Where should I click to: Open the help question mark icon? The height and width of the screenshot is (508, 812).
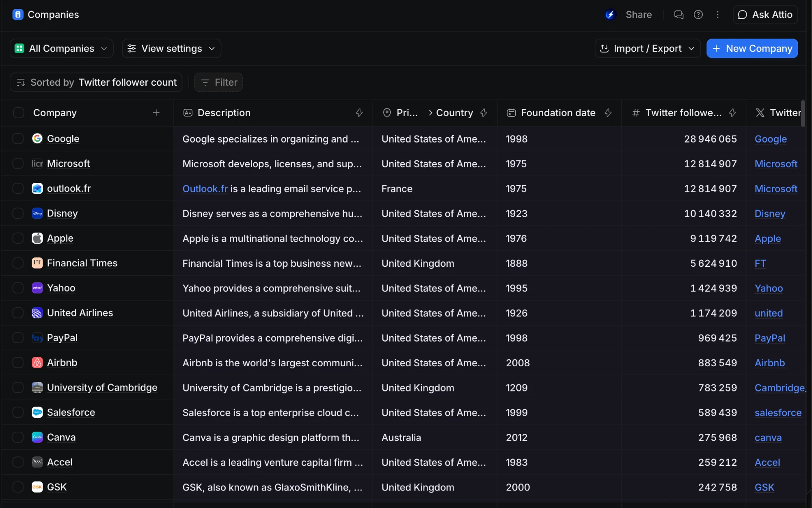pyautogui.click(x=698, y=15)
